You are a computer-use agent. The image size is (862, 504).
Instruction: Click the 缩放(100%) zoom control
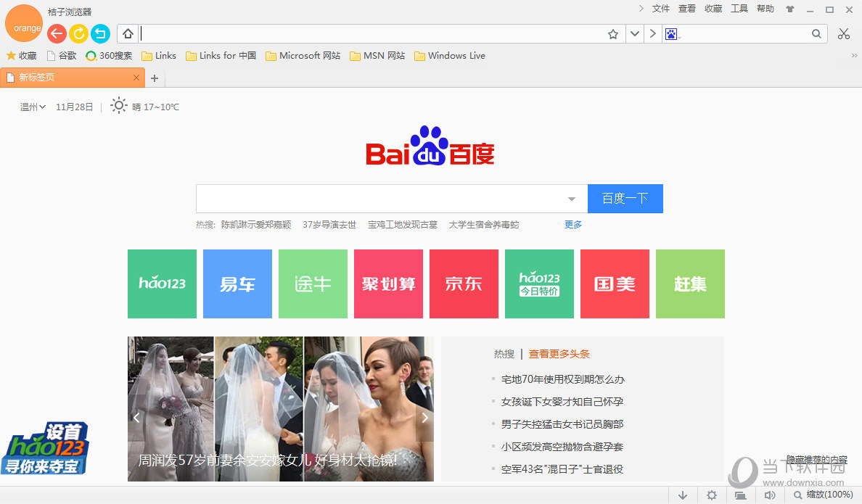(x=827, y=495)
